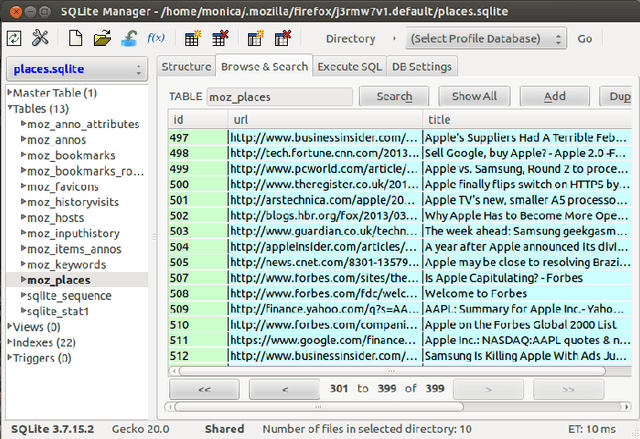
Task: Click right arrow of bottom scrollbar
Action: 626,406
